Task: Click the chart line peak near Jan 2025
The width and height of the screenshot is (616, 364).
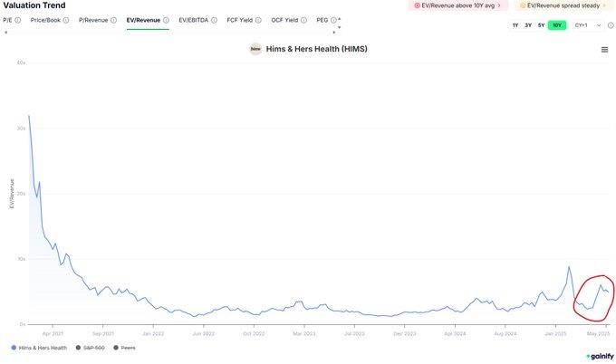Action: (x=569, y=267)
